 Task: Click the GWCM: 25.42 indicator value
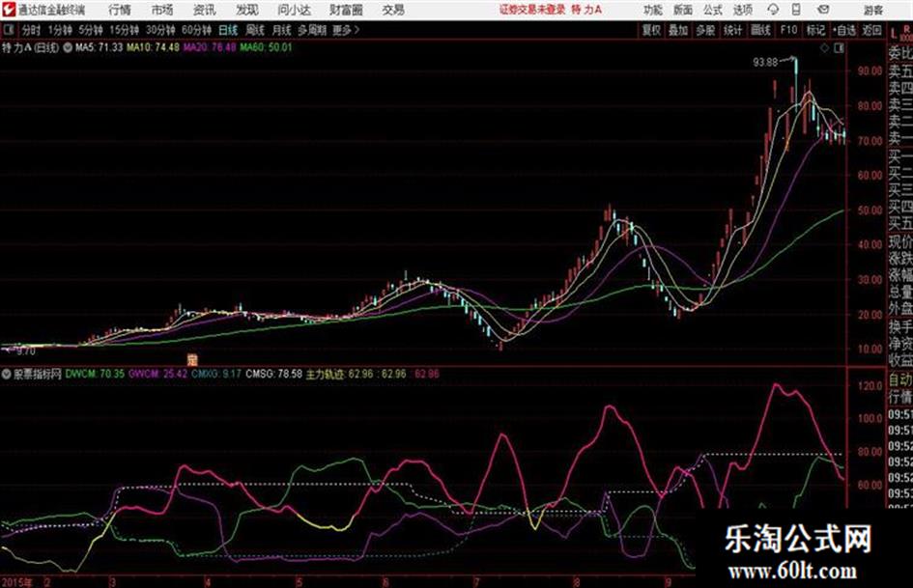157,374
